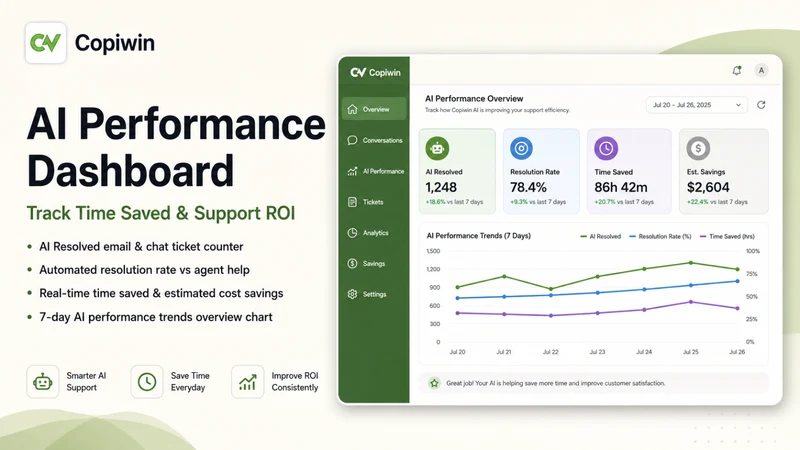Click the Copiwin logo in the sidebar
800x450 pixels.
[376, 72]
